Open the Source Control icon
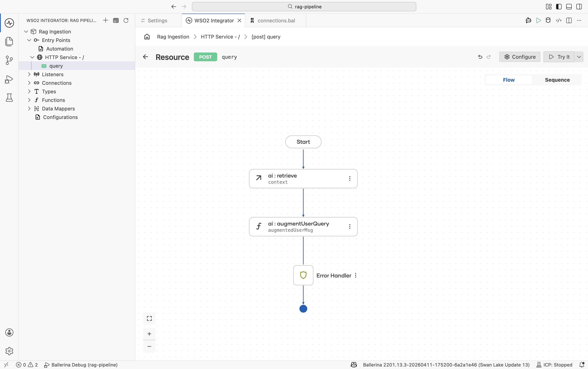588x369 pixels. (9, 60)
